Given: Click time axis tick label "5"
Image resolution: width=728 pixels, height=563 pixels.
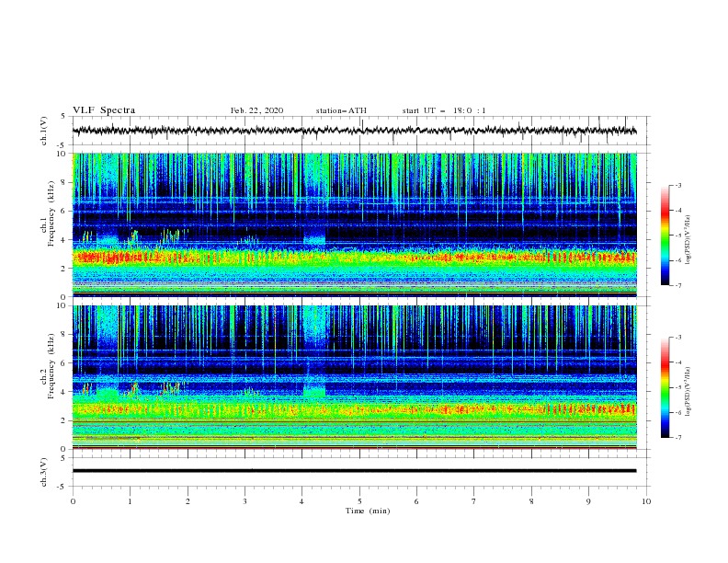Looking at the screenshot, I should coord(359,501).
